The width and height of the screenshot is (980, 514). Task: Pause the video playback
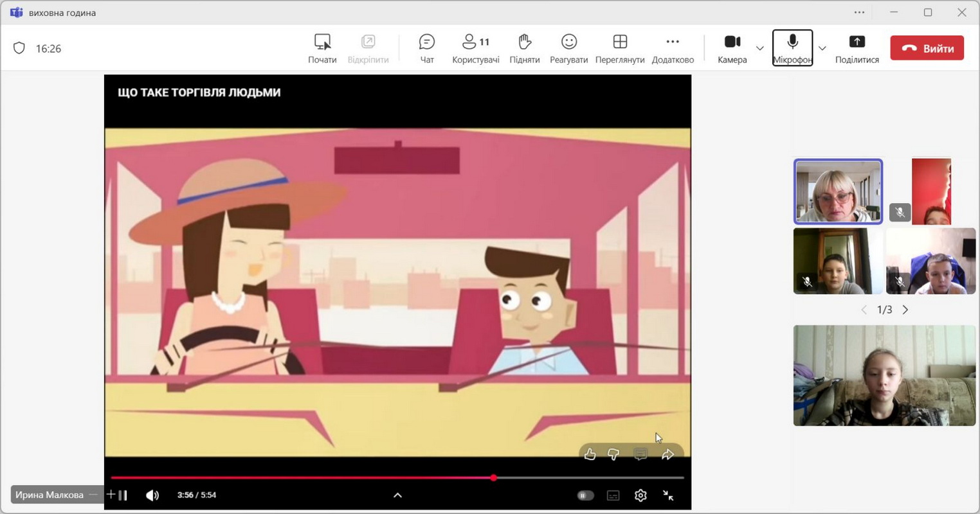pyautogui.click(x=123, y=495)
